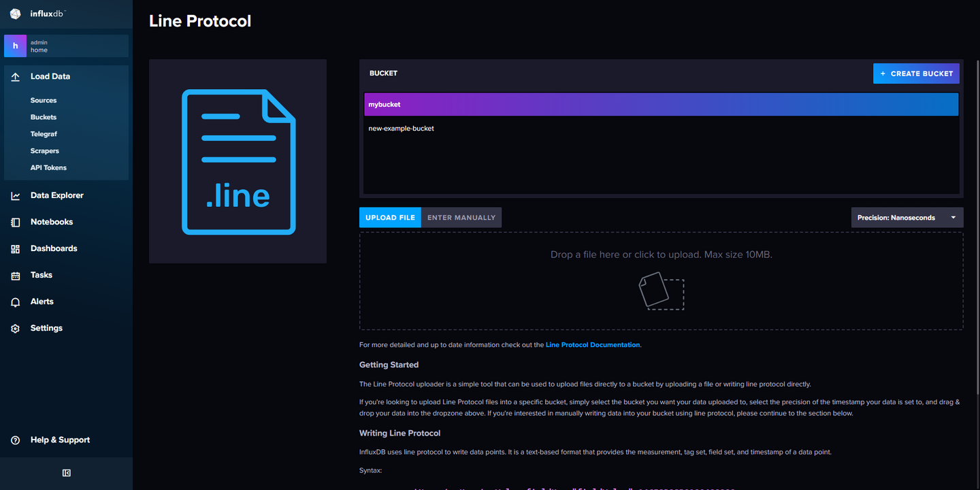The height and width of the screenshot is (490, 980).
Task: Open the Telegraf submenu item
Action: pyautogui.click(x=44, y=134)
